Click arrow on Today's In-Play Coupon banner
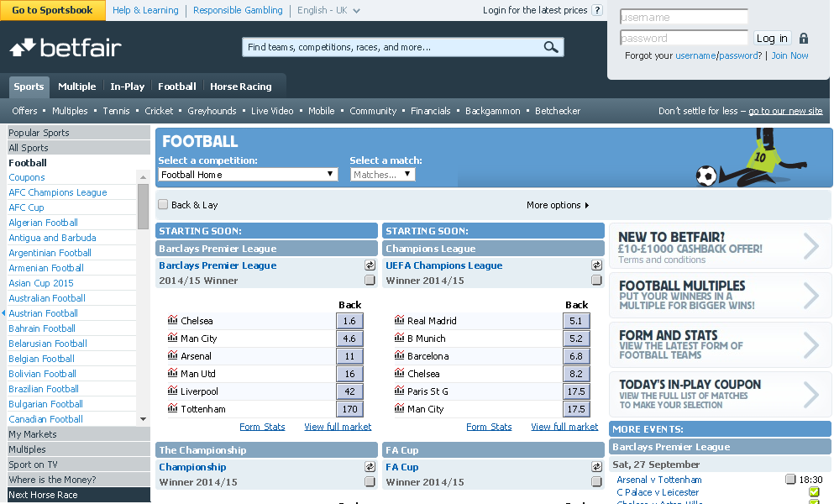 click(811, 394)
